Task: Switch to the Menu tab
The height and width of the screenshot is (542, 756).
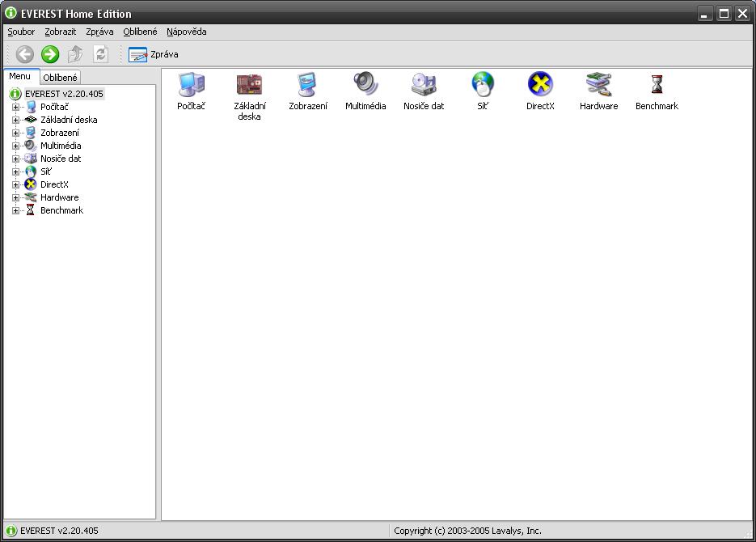Action: pyautogui.click(x=19, y=76)
